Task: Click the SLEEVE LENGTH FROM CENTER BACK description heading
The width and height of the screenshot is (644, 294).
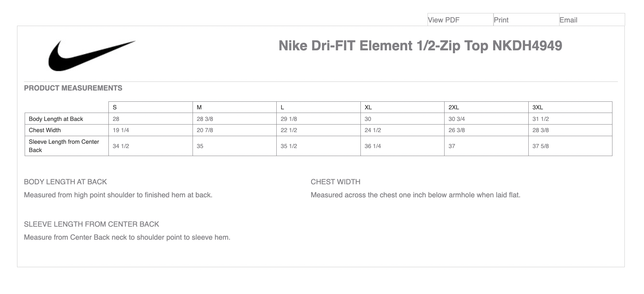Action: point(91,224)
